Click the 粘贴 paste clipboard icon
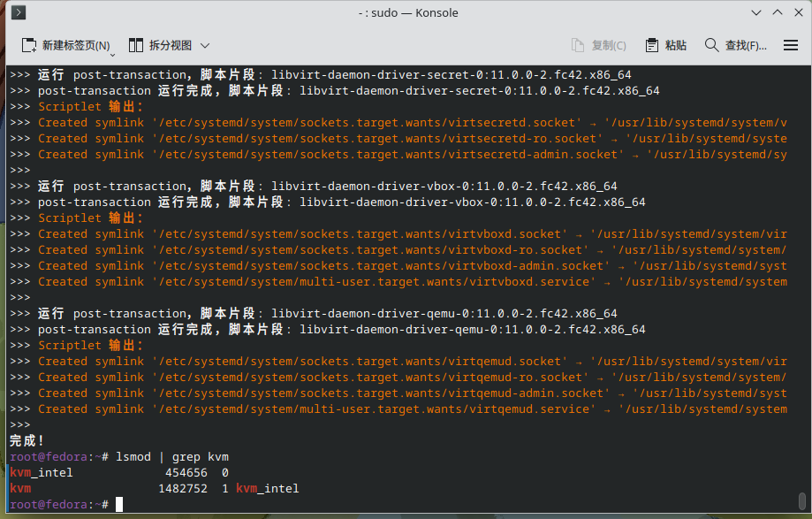The image size is (812, 519). tap(652, 46)
